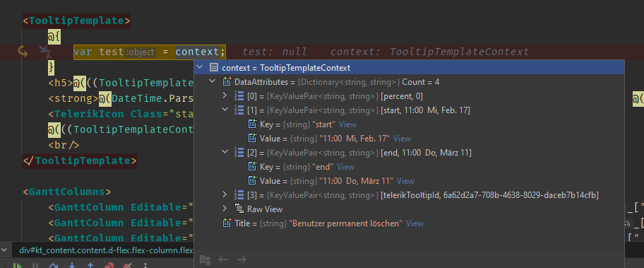Click the 'Count = 4' text
Image resolution: width=644 pixels, height=268 pixels.
pos(421,82)
